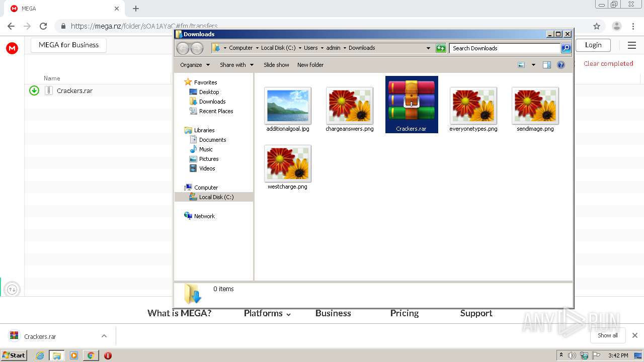Click the Chrome taskbar icon
Image resolution: width=644 pixels, height=362 pixels.
point(91,355)
